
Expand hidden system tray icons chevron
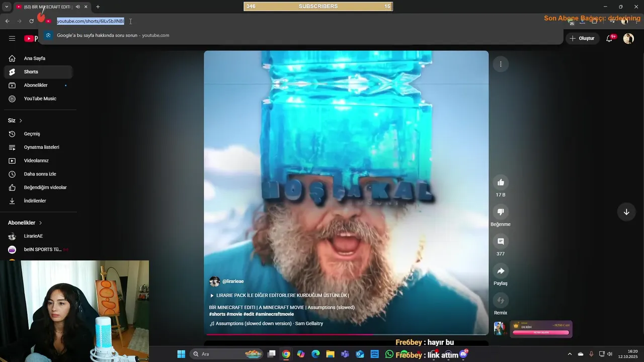(x=570, y=354)
